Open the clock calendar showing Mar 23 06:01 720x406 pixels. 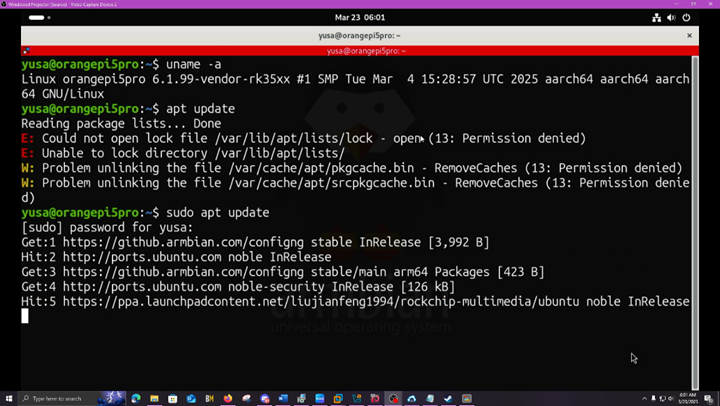pos(360,17)
